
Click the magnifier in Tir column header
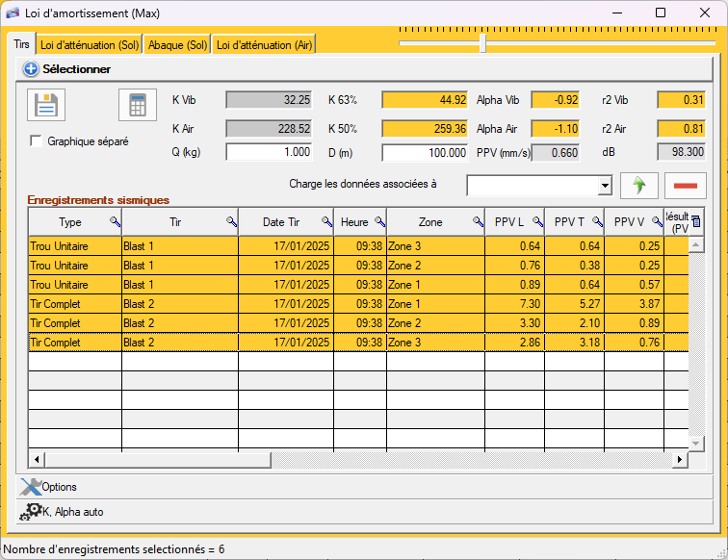pos(231,221)
